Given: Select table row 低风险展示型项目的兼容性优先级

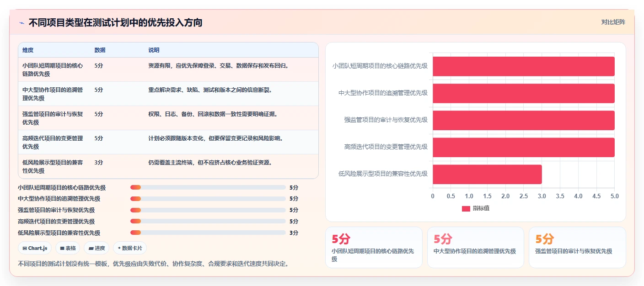Looking at the screenshot, I should tap(168, 166).
